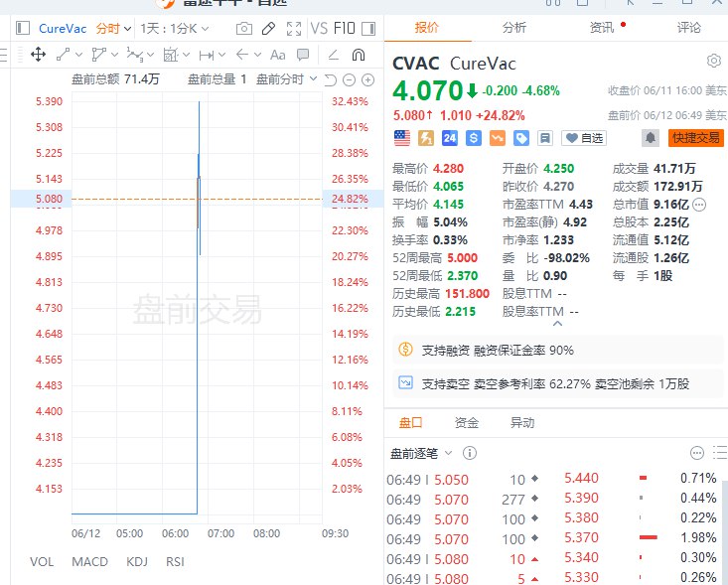
Task: Toggle the magnet snap tool
Action: [x=359, y=55]
